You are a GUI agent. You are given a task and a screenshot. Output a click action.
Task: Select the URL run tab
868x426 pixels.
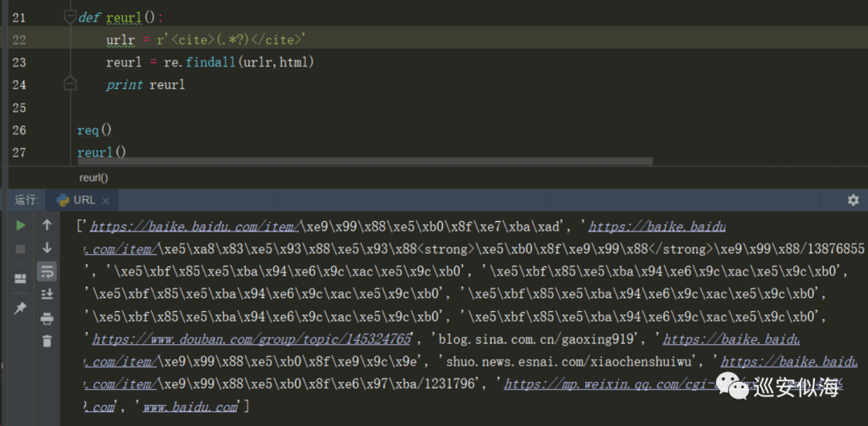pos(84,200)
